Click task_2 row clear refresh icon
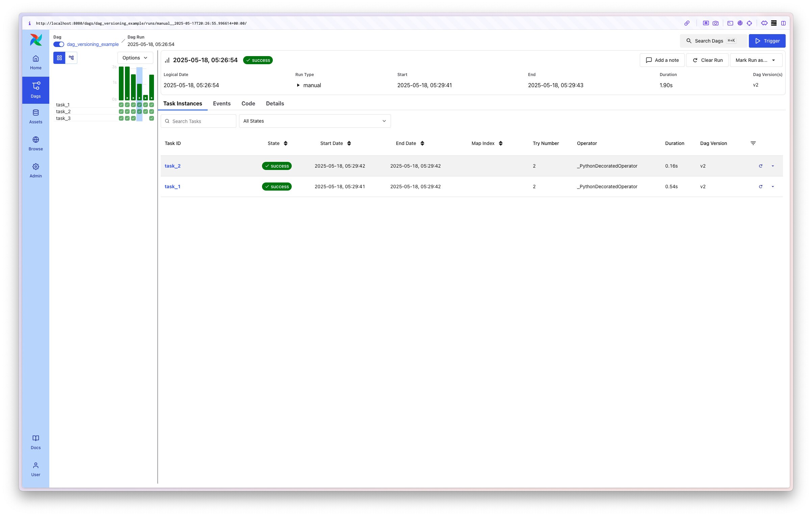The image size is (812, 516). pyautogui.click(x=760, y=166)
